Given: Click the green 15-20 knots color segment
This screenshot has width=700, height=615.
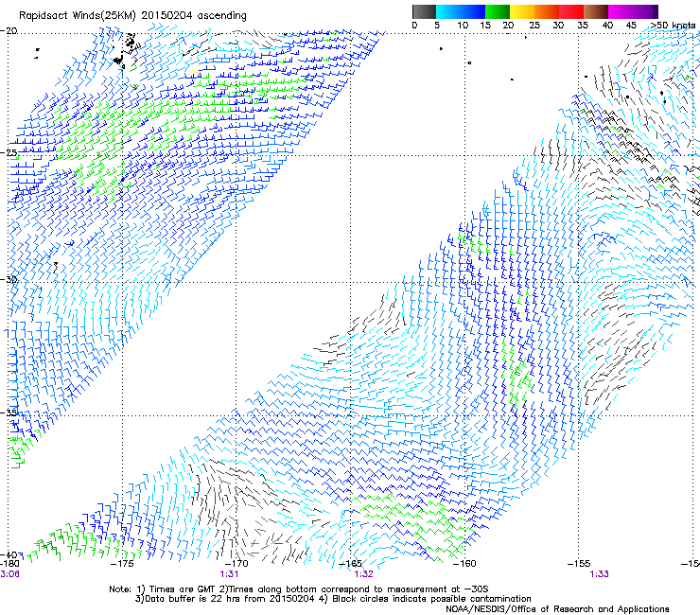Looking at the screenshot, I should pos(498,11).
